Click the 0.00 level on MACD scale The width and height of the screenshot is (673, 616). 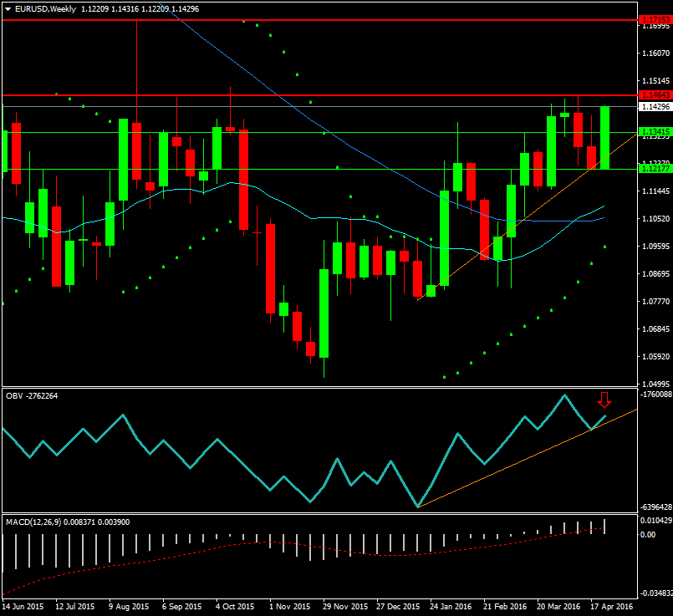click(648, 534)
